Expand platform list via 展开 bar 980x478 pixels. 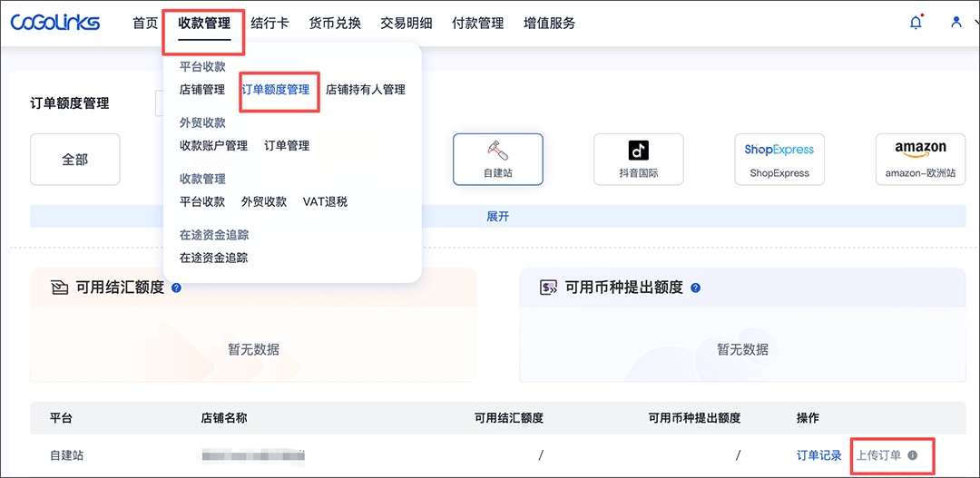[497, 217]
